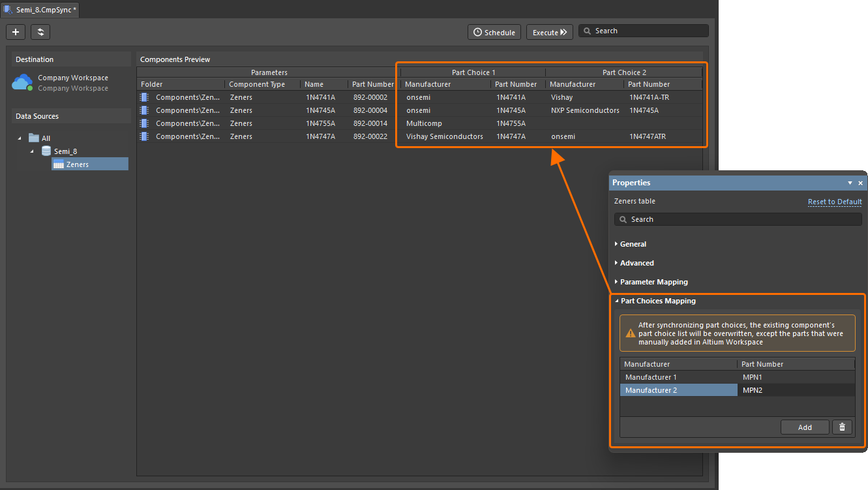
Task: Click the Add button in Part Choices Mapping
Action: click(805, 427)
